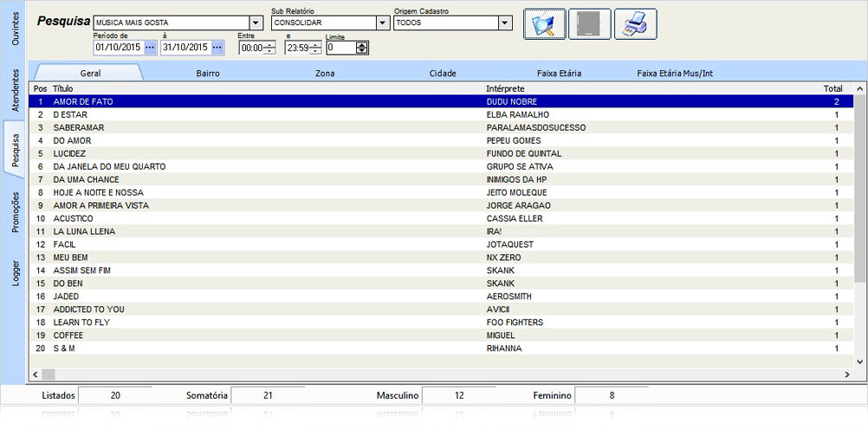Open the calendar picker for the end date
Image resolution: width=868 pixels, height=442 pixels.
coord(217,48)
